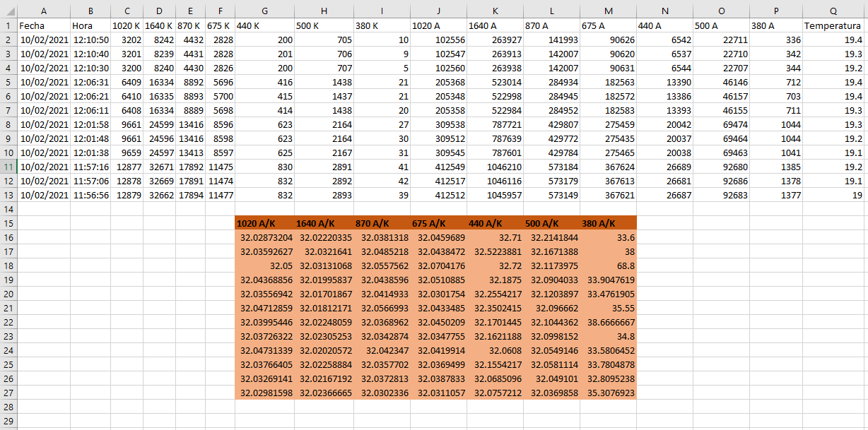Click row header 1
This screenshot has width=868, height=430.
8,25
